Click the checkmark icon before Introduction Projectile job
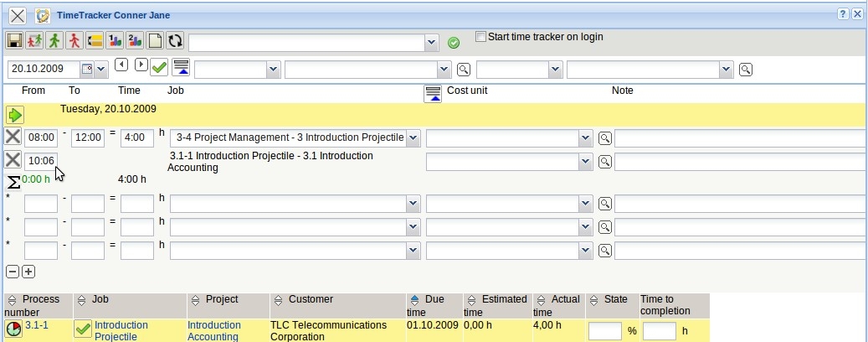The image size is (868, 342). click(x=83, y=329)
